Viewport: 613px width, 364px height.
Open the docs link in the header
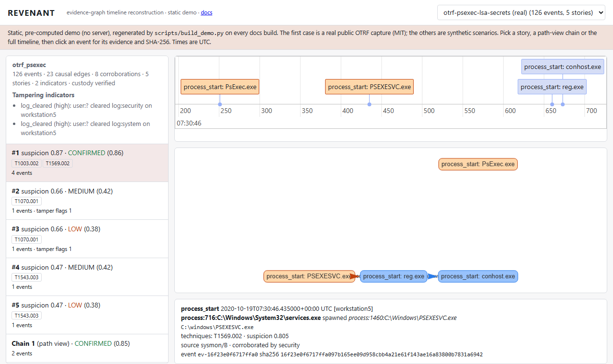(x=206, y=12)
